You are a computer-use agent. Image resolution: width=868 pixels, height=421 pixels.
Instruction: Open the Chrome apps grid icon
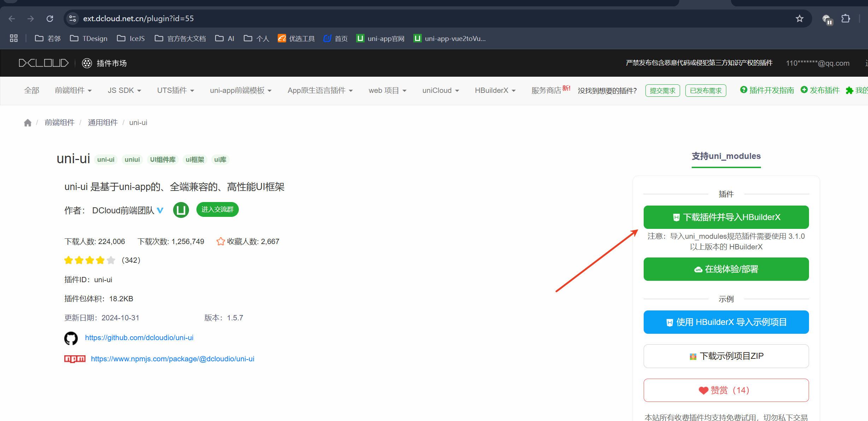click(14, 38)
